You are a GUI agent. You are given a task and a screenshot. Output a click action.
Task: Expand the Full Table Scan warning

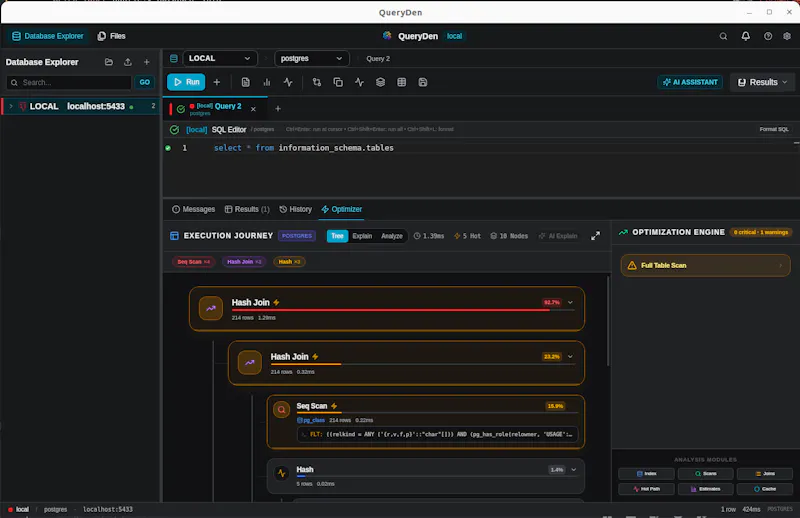pos(706,265)
